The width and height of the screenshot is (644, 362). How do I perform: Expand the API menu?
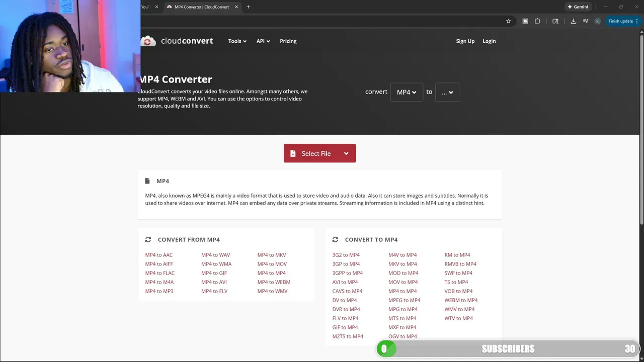click(263, 41)
